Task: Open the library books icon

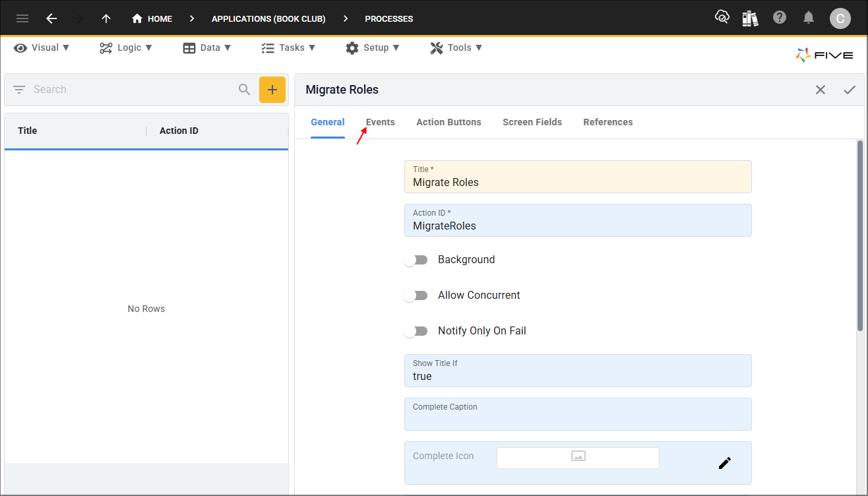Action: (751, 18)
